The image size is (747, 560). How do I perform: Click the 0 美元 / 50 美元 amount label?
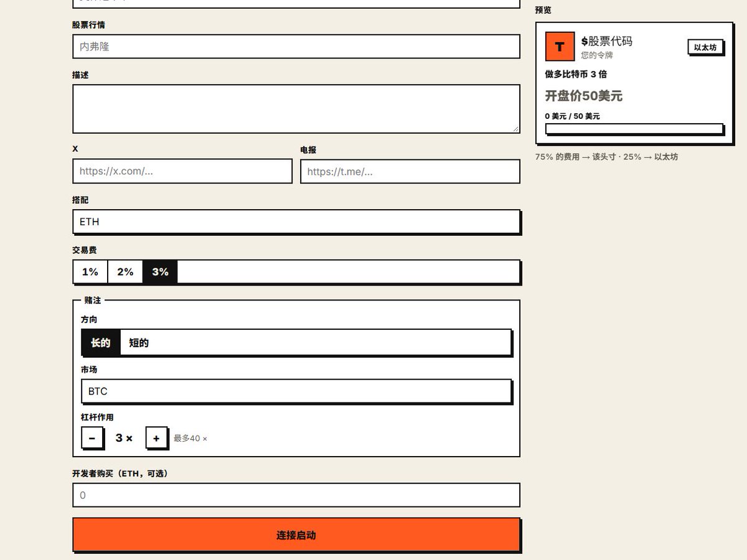coord(573,116)
